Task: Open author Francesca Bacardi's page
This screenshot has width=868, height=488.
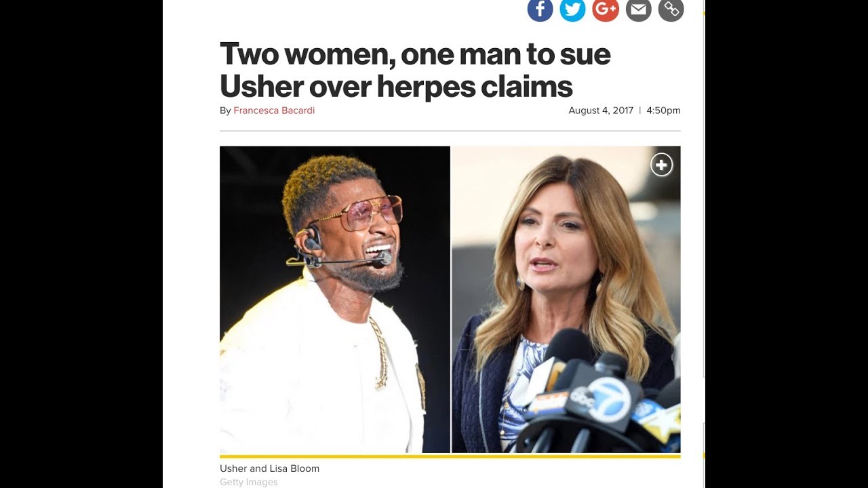Action: tap(274, 110)
